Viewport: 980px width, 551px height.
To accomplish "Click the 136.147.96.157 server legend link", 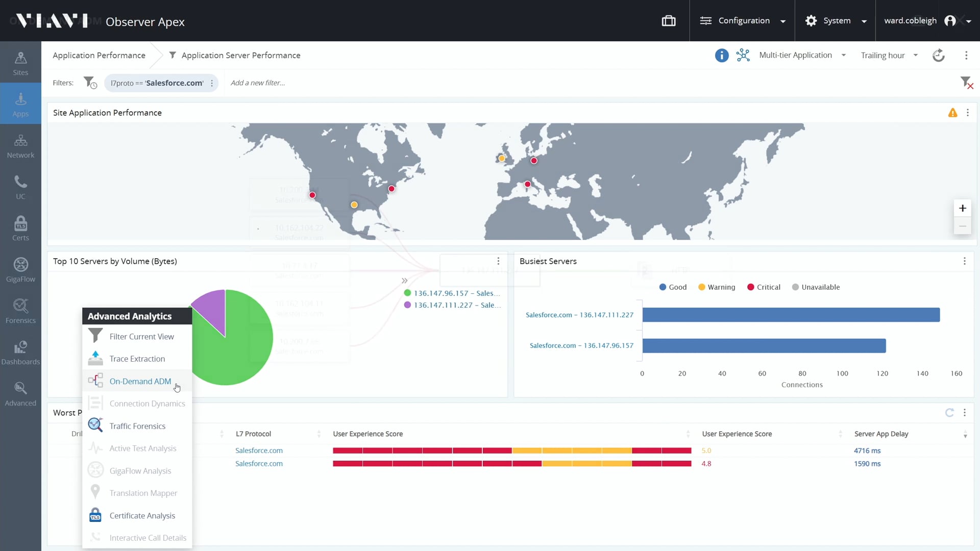I will 456,293.
